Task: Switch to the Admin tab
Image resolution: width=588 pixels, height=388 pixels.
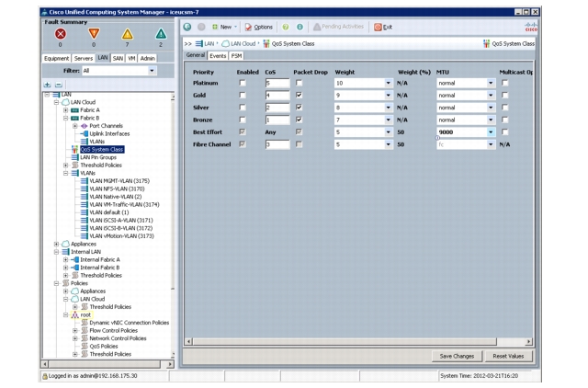Action: point(147,58)
